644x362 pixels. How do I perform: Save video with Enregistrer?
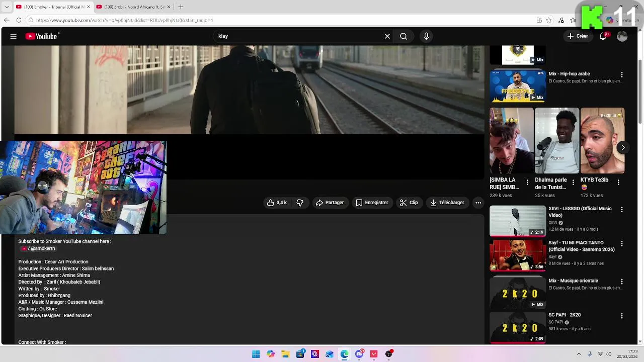pos(372,203)
